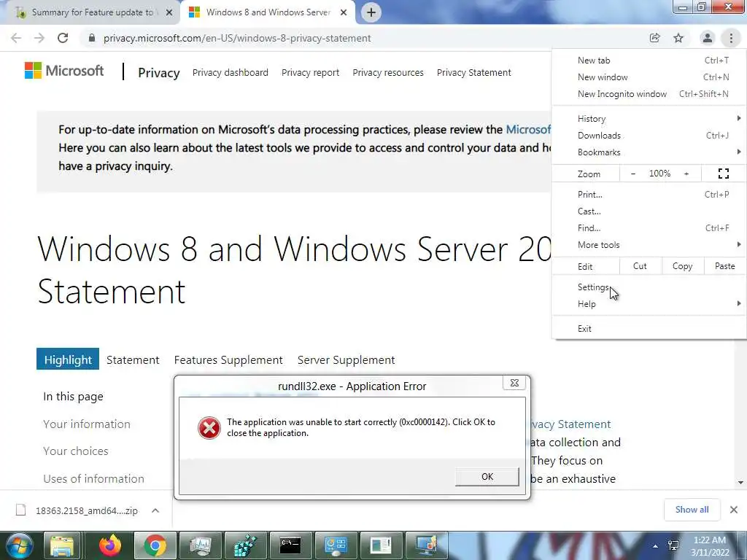
Task: Close the Windows 8 and Windows Server tab
Action: coord(344,12)
